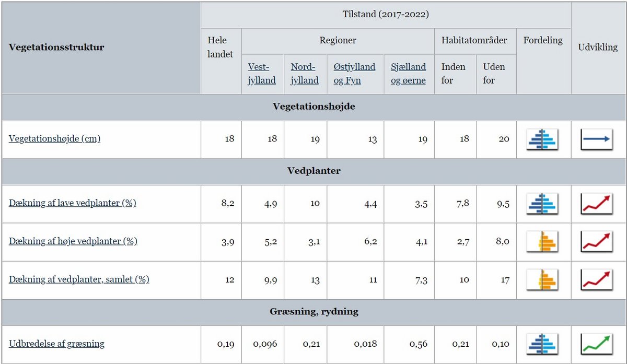Open orange distribution icon for vedplanter samlet

542,280
